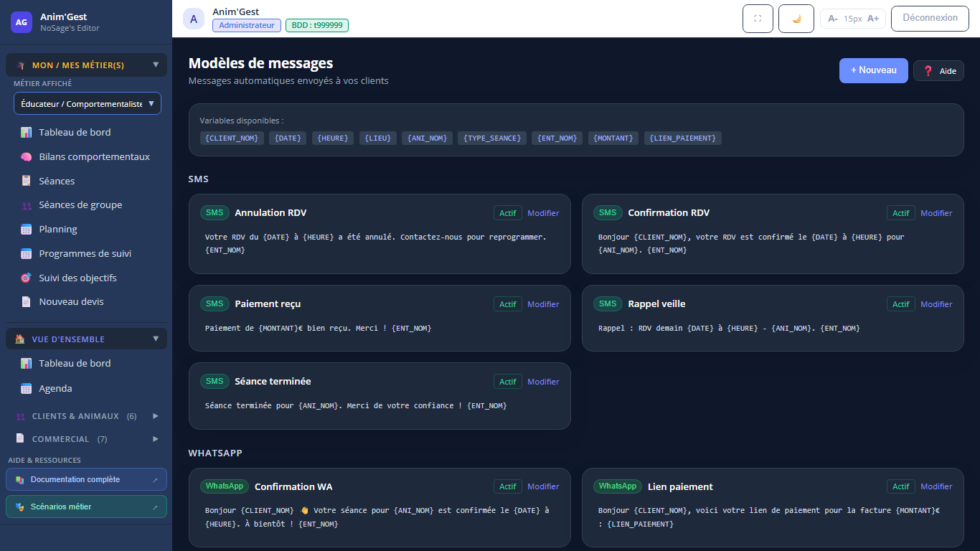Create a new message template with + Nouveau

pyautogui.click(x=874, y=70)
